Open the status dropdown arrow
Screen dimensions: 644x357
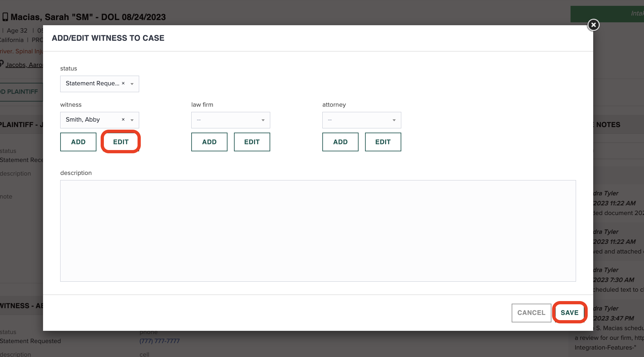[x=132, y=84]
